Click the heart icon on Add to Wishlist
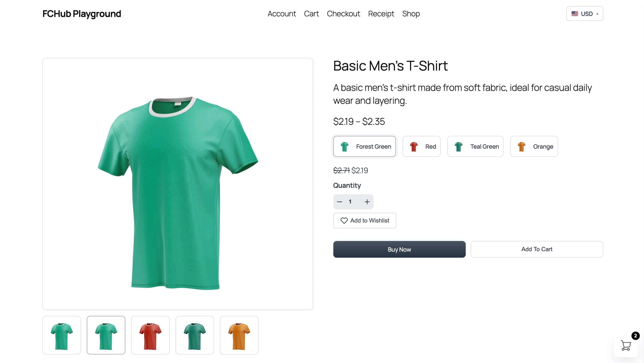 [344, 220]
